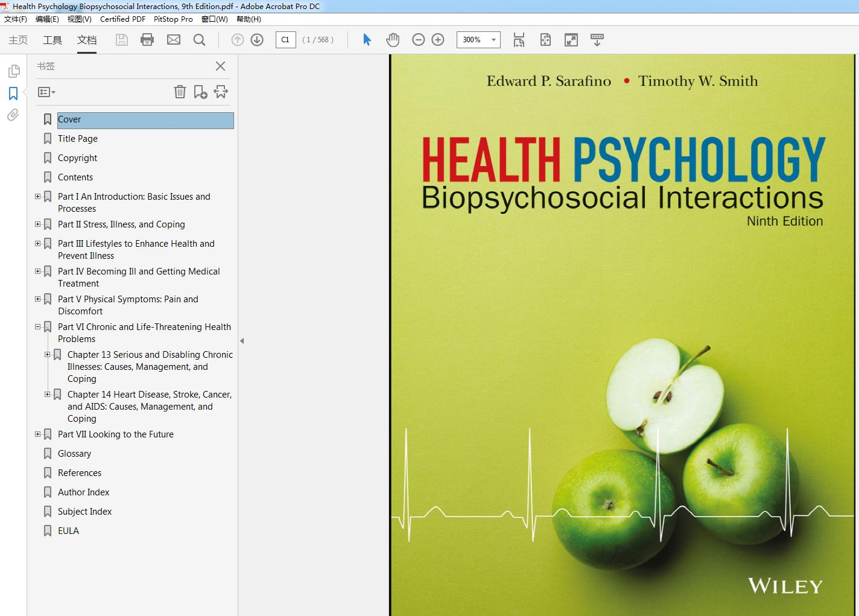Delete the selected bookmark with trash icon
This screenshot has height=616, width=859.
[180, 92]
